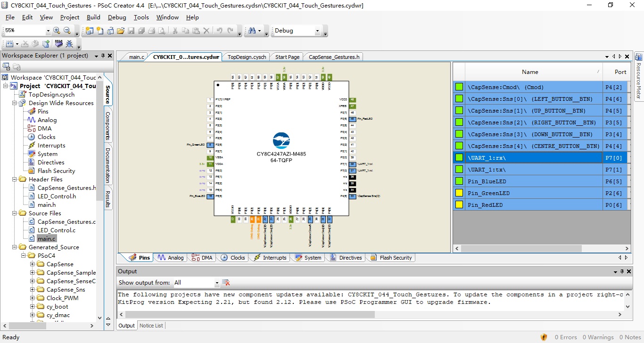644x343 pixels.
Task: Click the yellow swatch for Pin_RedLED
Action: [459, 205]
